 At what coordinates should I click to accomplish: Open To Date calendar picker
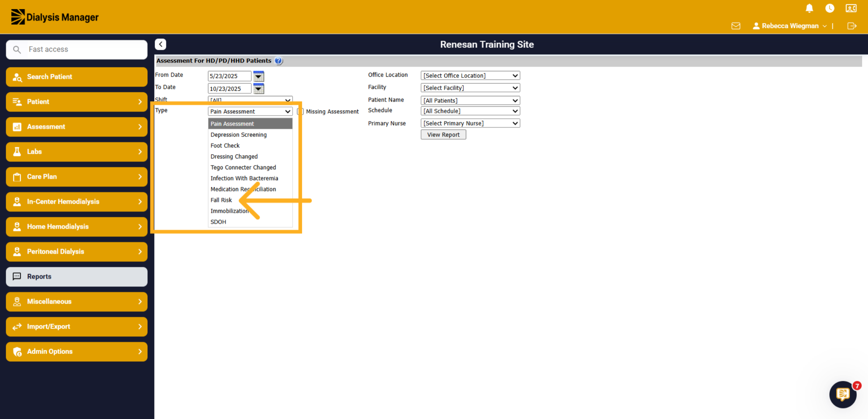pyautogui.click(x=259, y=89)
